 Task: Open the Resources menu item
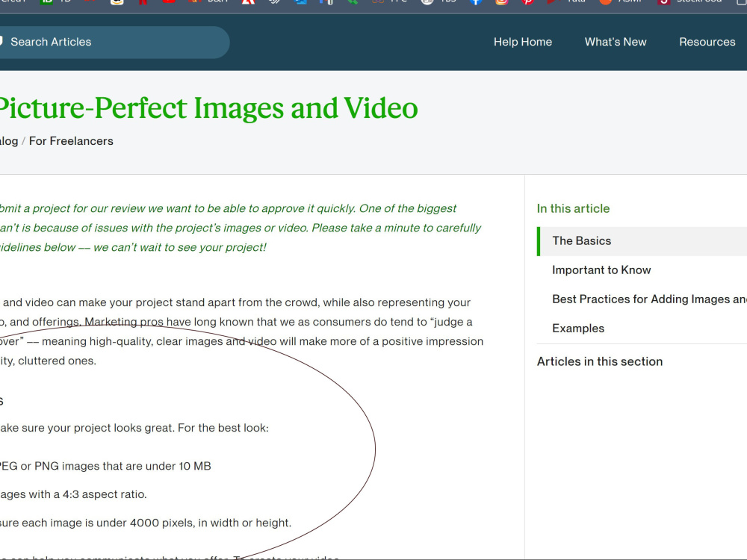707,42
